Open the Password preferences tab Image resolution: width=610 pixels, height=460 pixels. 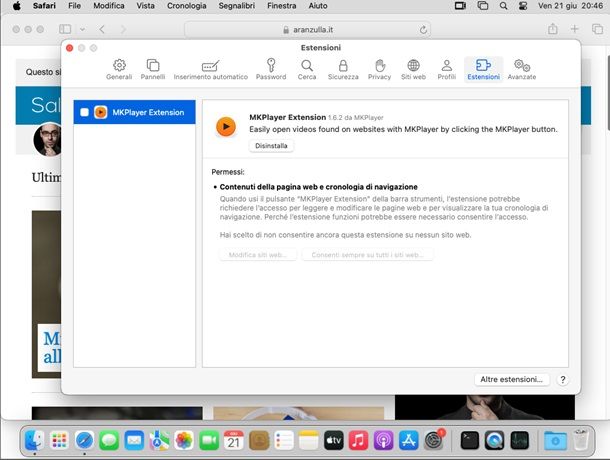coord(271,70)
